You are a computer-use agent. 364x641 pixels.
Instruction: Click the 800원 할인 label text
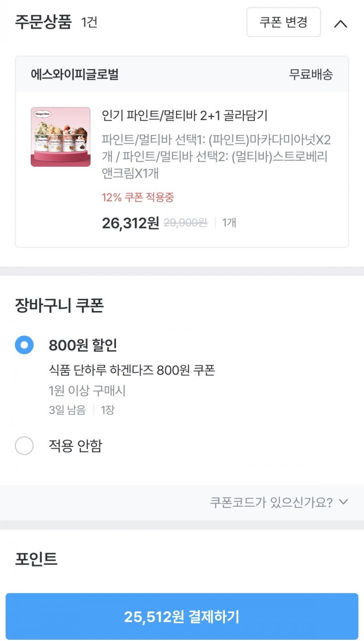[83, 345]
